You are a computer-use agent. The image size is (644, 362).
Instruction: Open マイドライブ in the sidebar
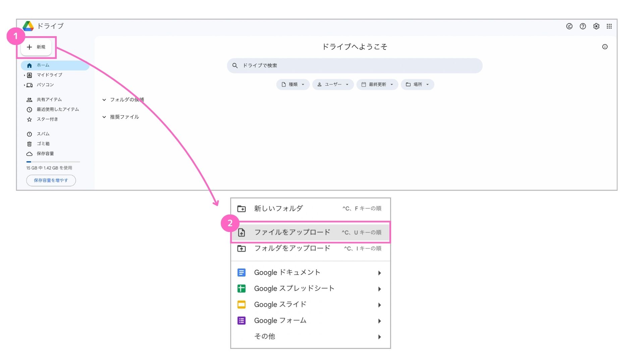[x=49, y=75]
